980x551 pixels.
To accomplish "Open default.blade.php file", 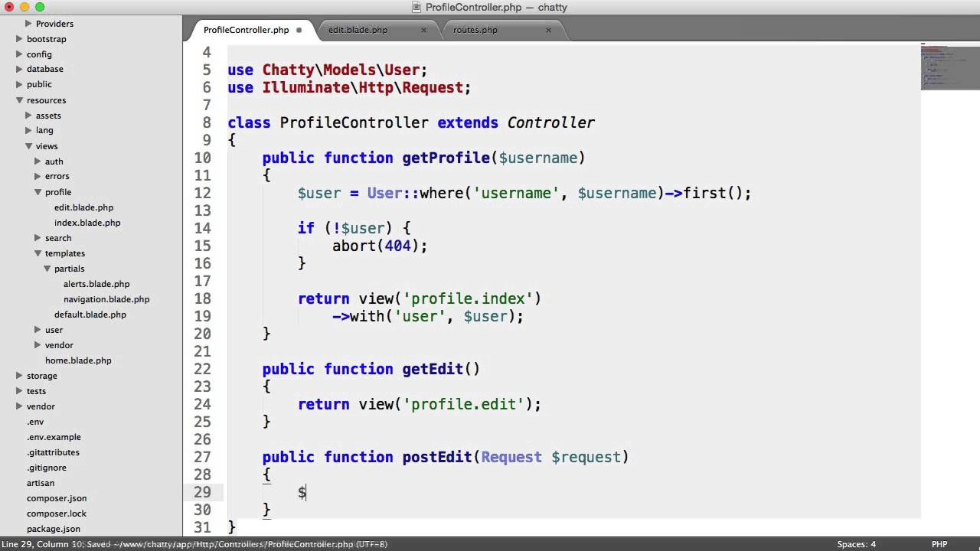I will (90, 315).
